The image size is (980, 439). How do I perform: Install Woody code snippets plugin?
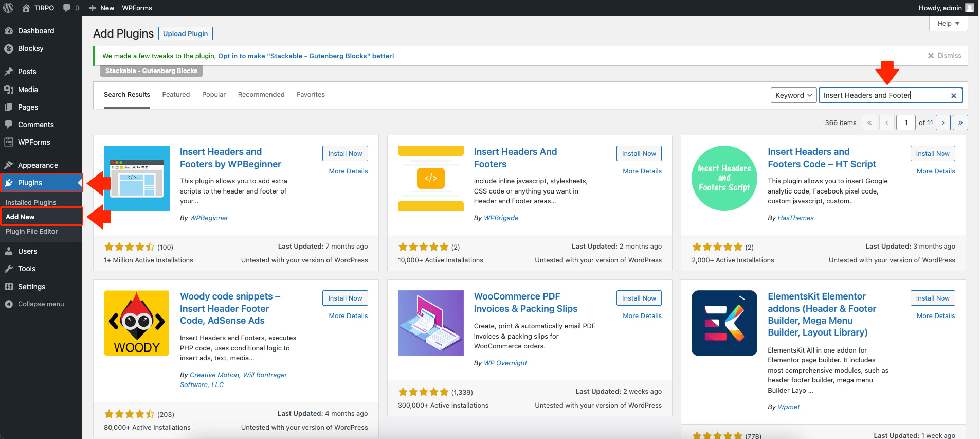(x=345, y=298)
